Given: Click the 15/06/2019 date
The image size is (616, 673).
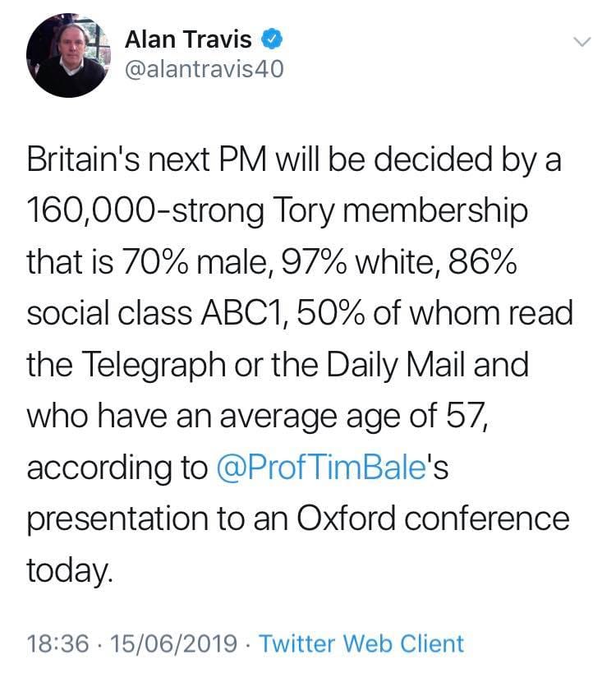Looking at the screenshot, I should pos(174,643).
